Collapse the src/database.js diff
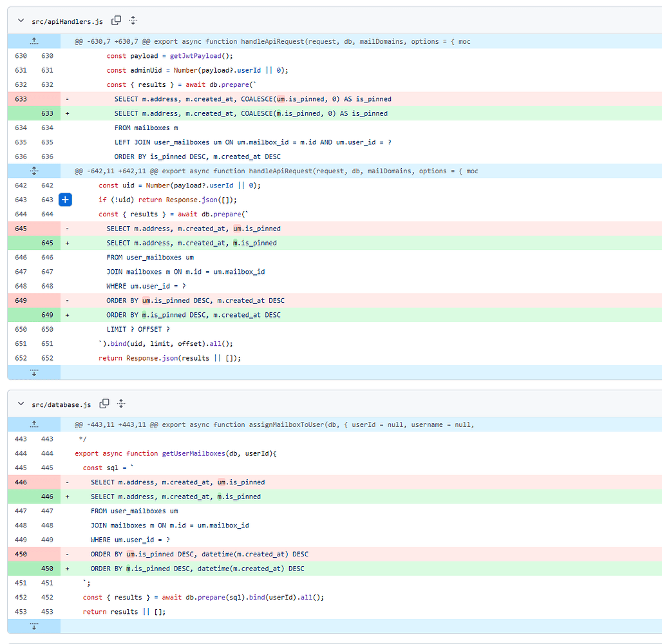This screenshot has width=662, height=644. pos(21,404)
